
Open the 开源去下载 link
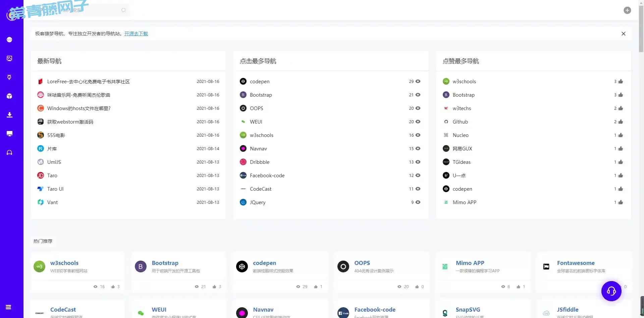coord(136,34)
